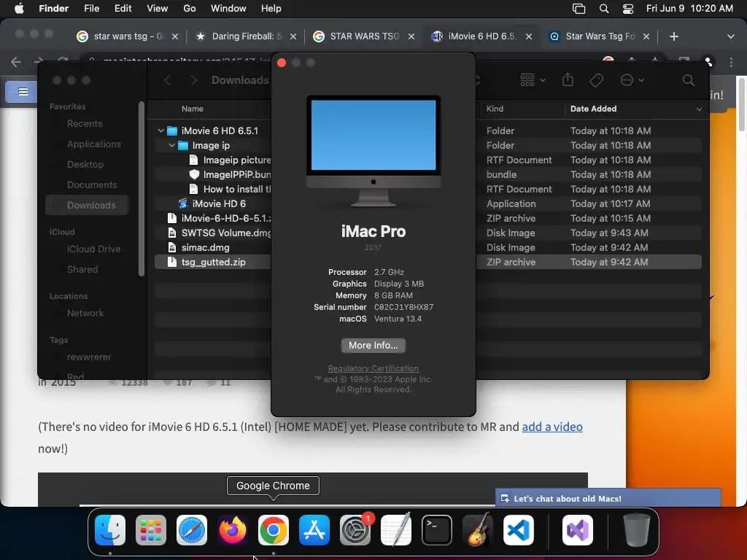Select Desktop in Finder sidebar
747x560 pixels.
click(85, 164)
